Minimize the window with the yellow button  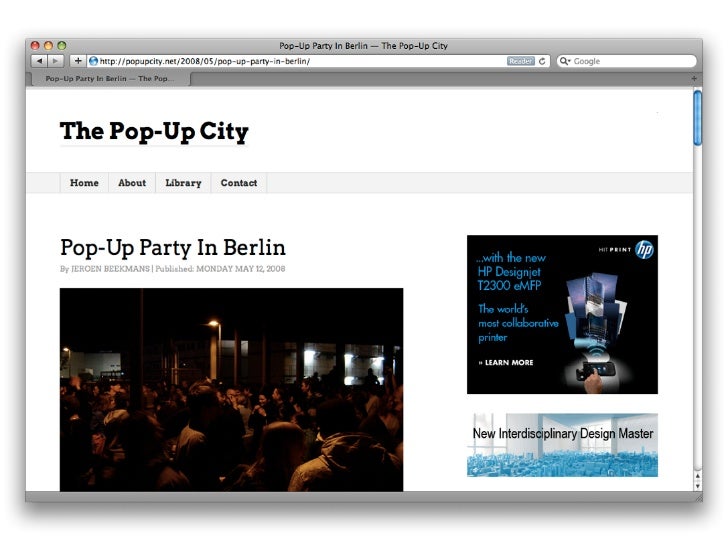tap(48, 46)
